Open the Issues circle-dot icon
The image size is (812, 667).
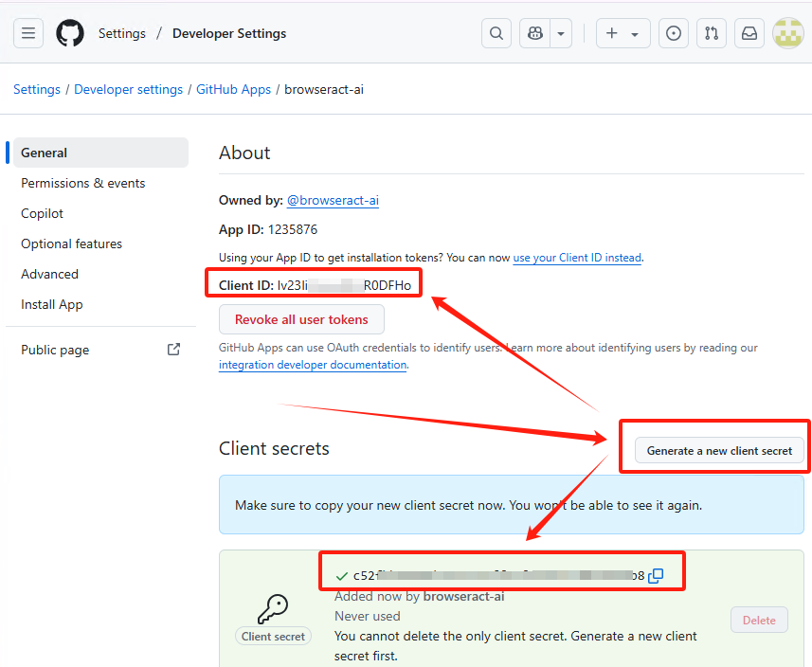[x=674, y=33]
